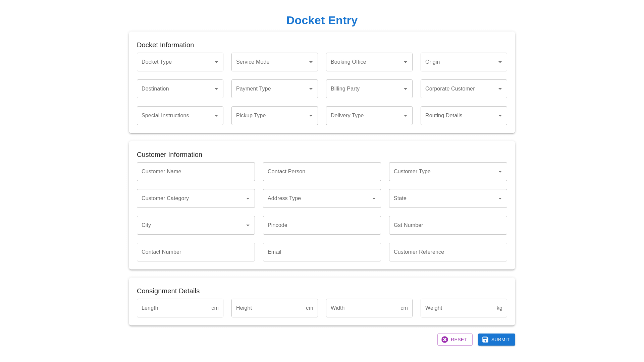Open the Routing Details dropdown
Viewport: 644px width, 362px height.
pyautogui.click(x=464, y=116)
